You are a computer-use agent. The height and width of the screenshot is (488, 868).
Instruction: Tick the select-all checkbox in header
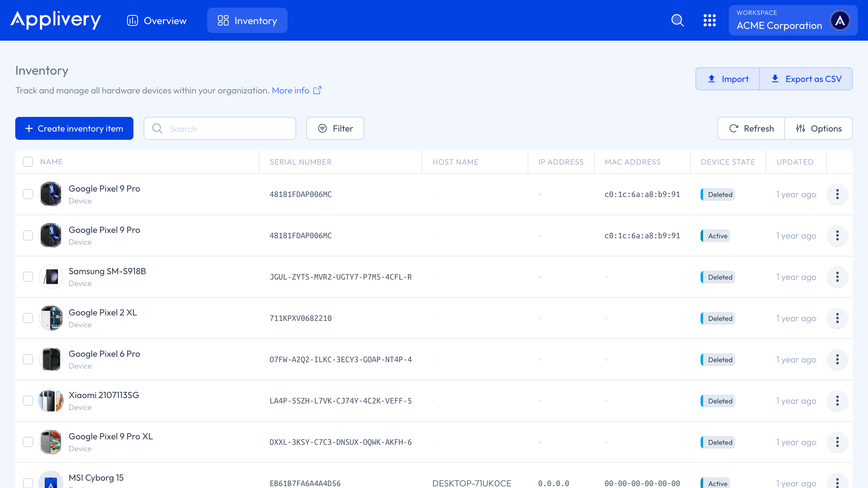click(x=28, y=162)
